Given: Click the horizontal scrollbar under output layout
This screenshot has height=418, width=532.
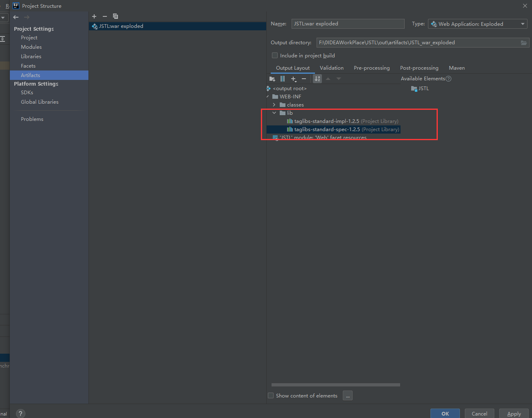Looking at the screenshot, I should click(336, 385).
